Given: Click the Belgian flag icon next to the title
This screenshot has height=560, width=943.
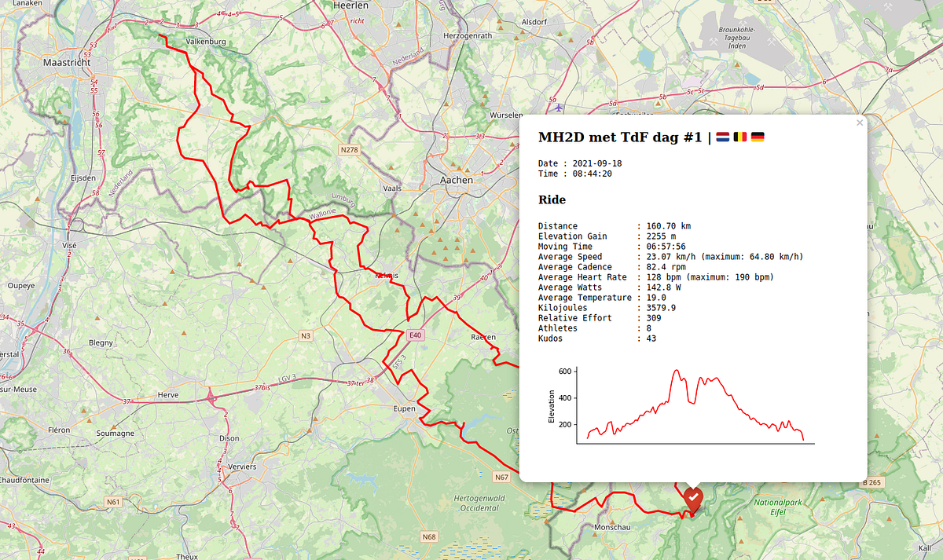Looking at the screenshot, I should tap(739, 137).
